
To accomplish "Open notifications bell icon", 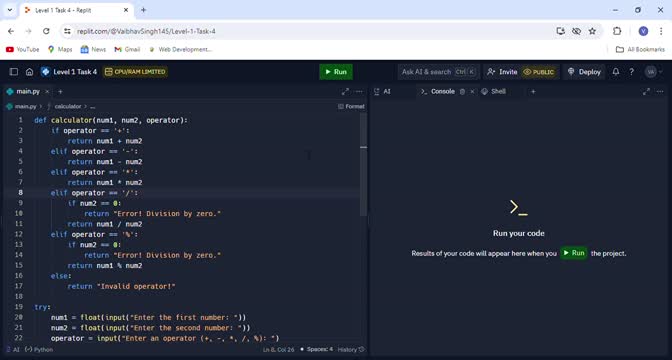I will 616,72.
